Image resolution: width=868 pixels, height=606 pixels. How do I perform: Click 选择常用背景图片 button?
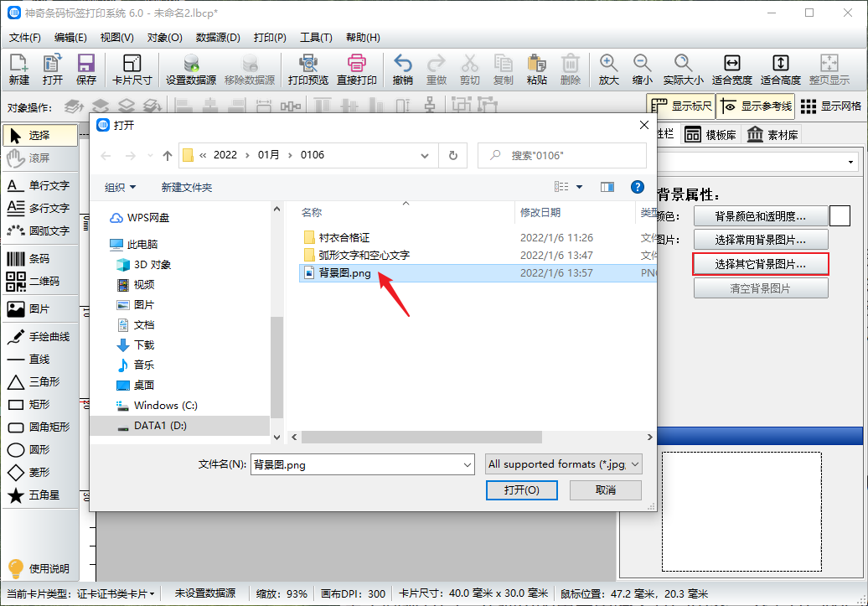[x=761, y=240]
